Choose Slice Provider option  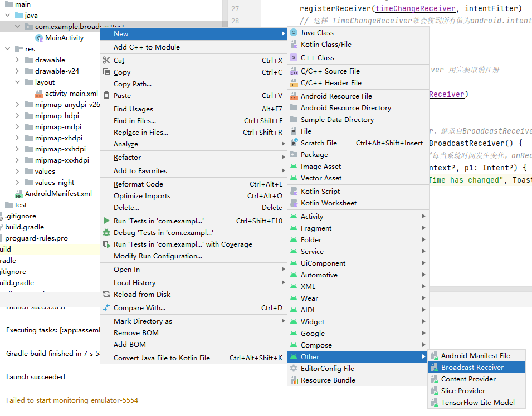(x=476, y=390)
